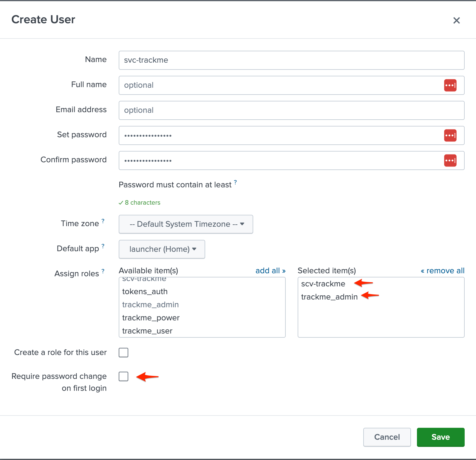
Task: Add trackme_power role from available items
Action: pos(151,318)
